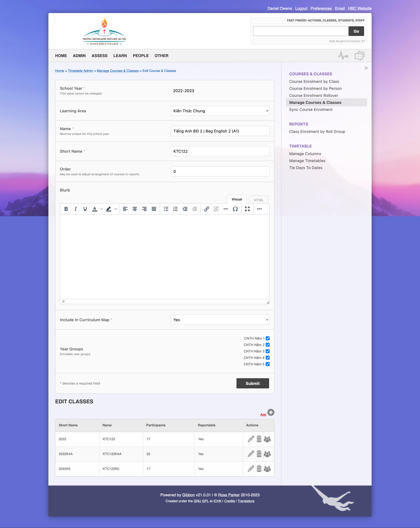Edit class 2022 pencil icon
This screenshot has height=528, width=420.
(251, 439)
